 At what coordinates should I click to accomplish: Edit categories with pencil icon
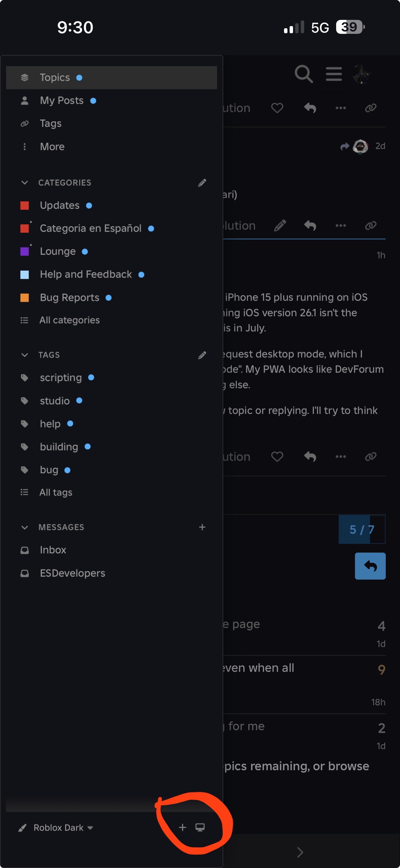pos(202,183)
